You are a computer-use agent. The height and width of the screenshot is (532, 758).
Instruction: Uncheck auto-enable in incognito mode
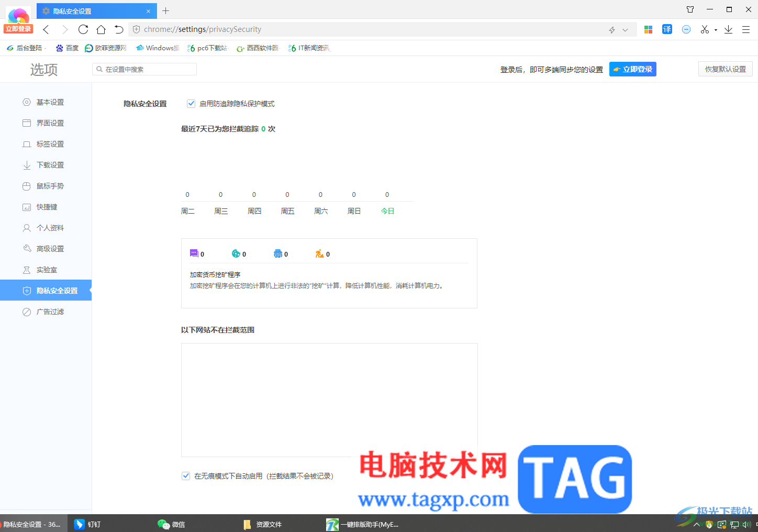pyautogui.click(x=186, y=475)
